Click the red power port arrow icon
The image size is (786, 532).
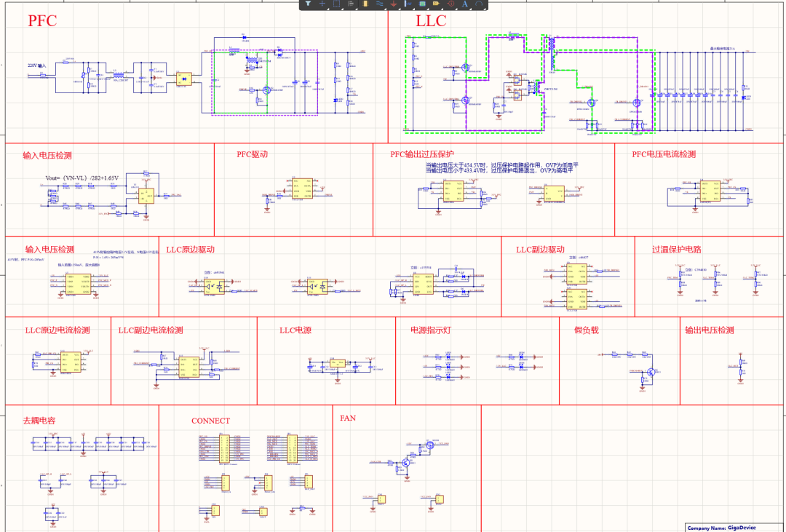[394, 4]
